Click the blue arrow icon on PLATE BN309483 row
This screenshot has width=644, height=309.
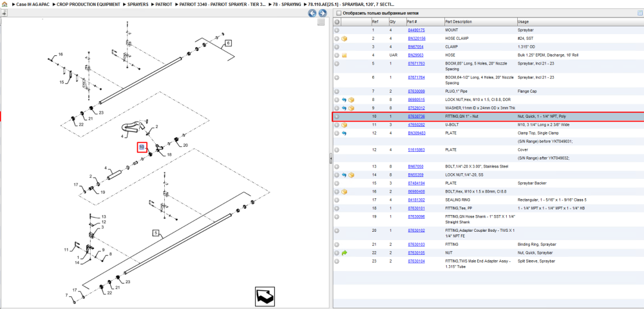click(344, 133)
